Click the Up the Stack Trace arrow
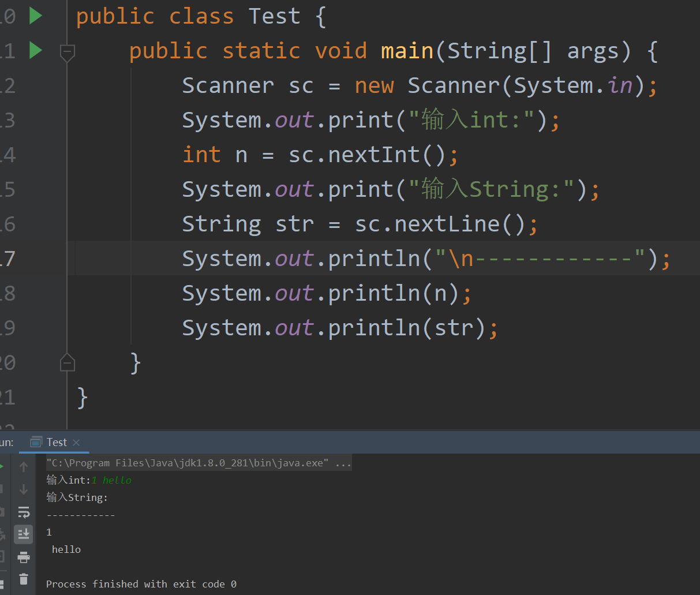700x595 pixels. click(23, 466)
